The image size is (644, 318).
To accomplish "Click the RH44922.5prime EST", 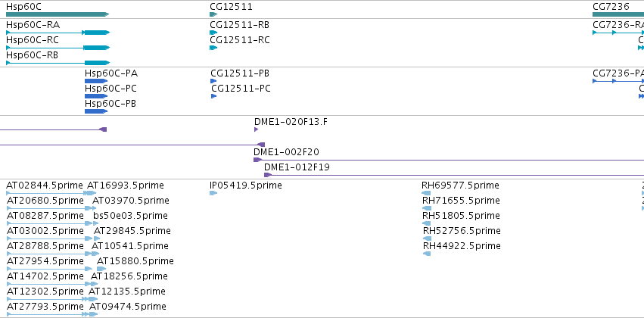I will tap(427, 254).
